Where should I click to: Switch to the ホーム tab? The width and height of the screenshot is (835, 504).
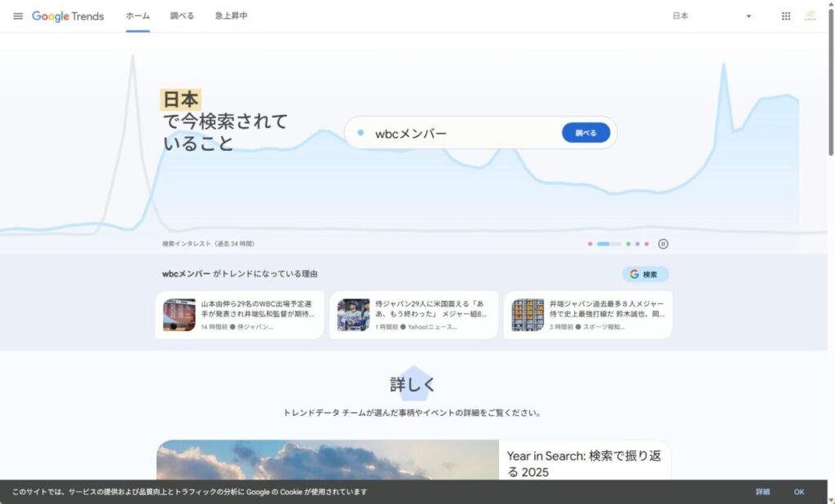point(138,16)
